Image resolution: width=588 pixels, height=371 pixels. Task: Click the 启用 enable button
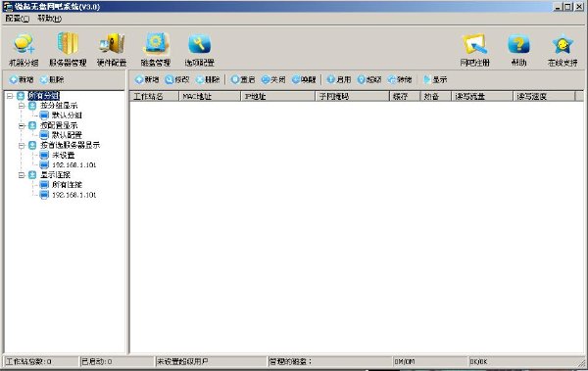(339, 79)
